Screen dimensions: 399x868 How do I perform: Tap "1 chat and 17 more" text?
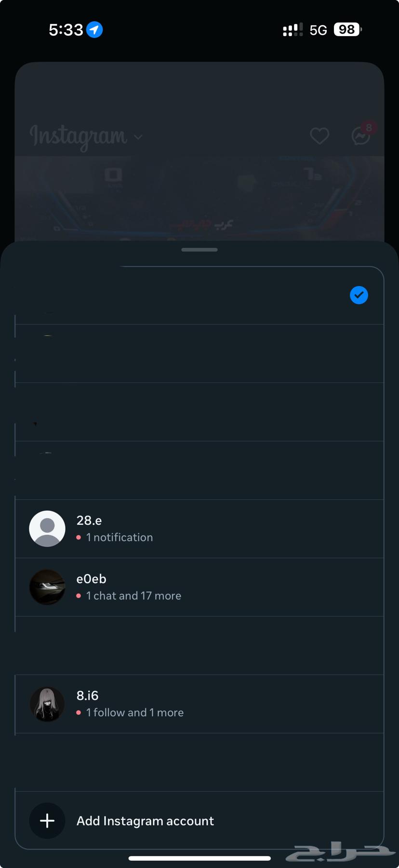tap(133, 596)
